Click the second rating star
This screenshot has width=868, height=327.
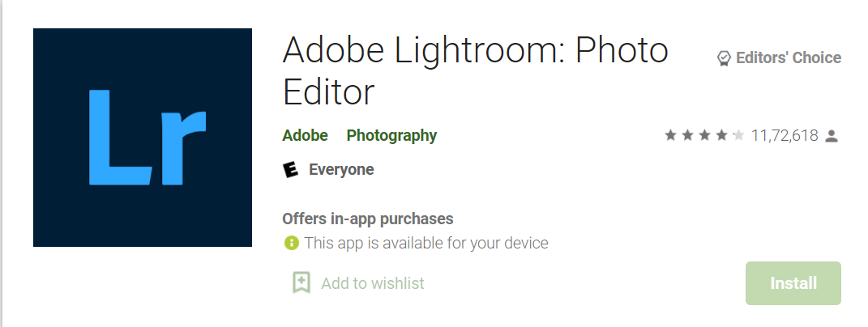[687, 135]
